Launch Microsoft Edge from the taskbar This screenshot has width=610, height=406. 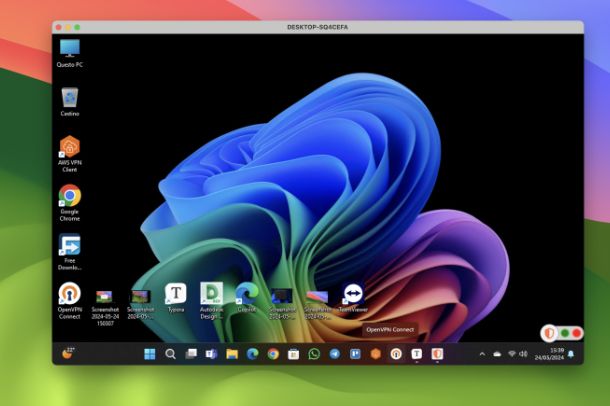[252, 354]
